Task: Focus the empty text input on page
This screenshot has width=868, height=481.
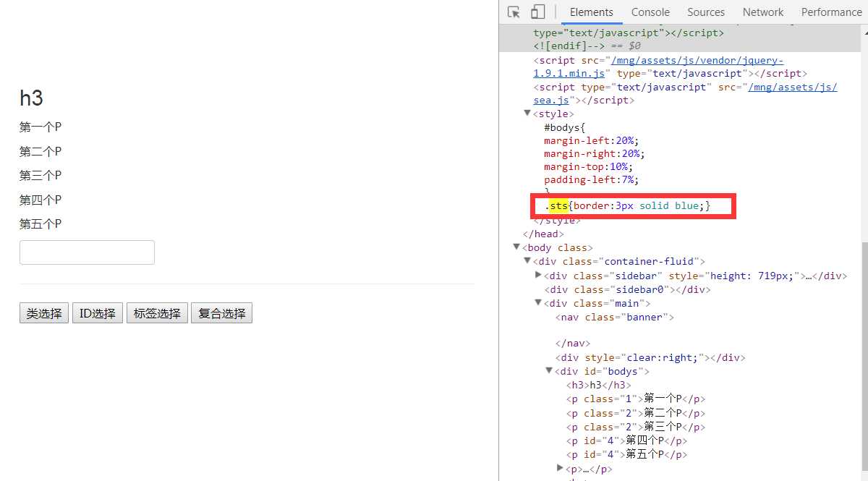Action: 87,252
